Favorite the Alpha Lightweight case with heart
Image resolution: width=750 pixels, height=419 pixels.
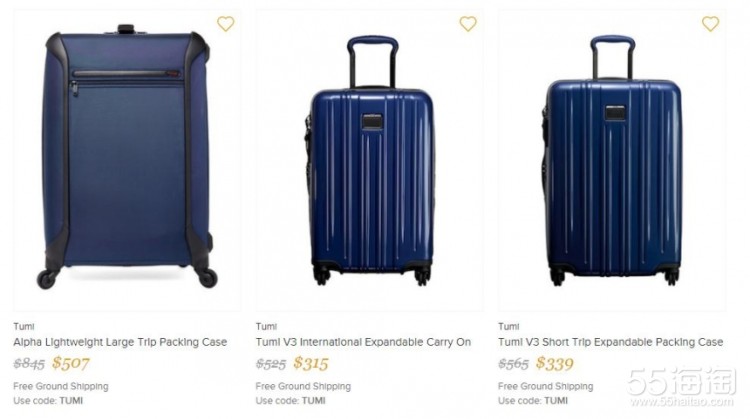(226, 23)
